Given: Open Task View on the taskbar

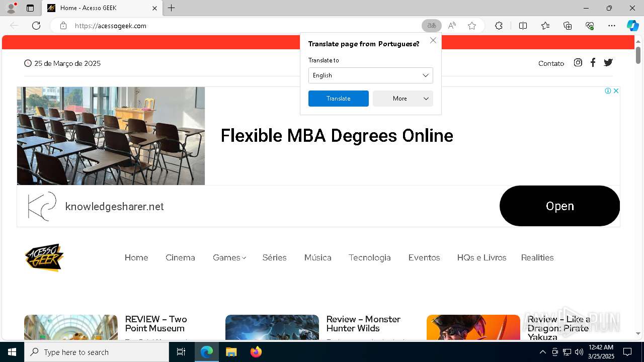Looking at the screenshot, I should click(x=181, y=352).
